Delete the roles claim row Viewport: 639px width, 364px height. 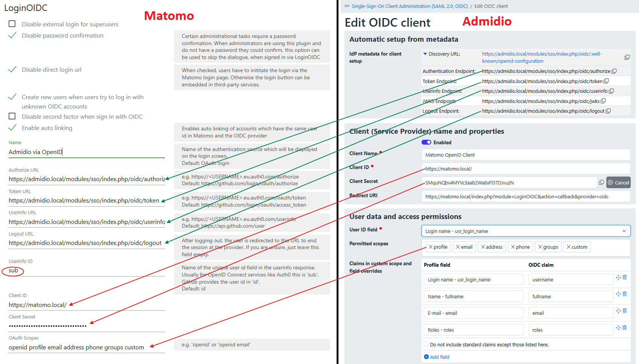[625, 328]
